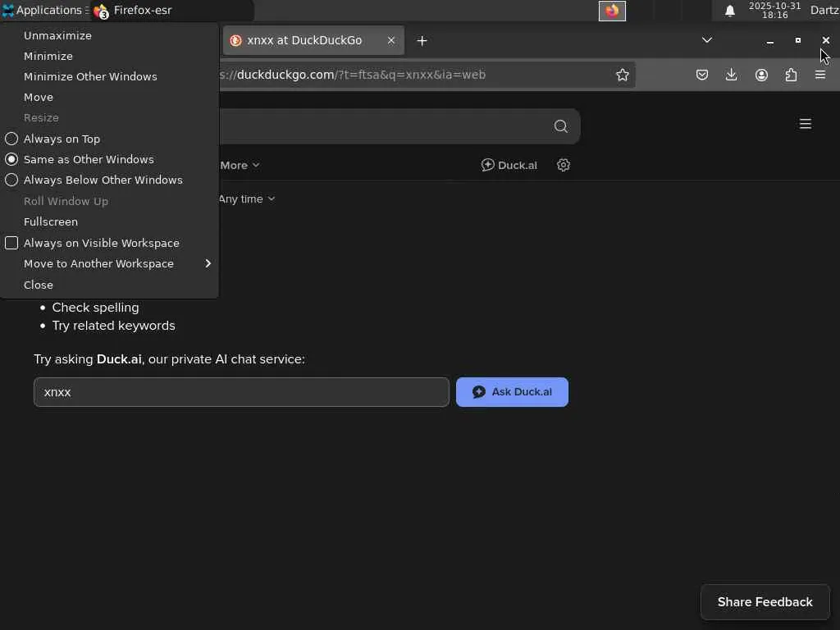Restore Firefox window with maximize button
This screenshot has height=630, width=840.
(797, 40)
